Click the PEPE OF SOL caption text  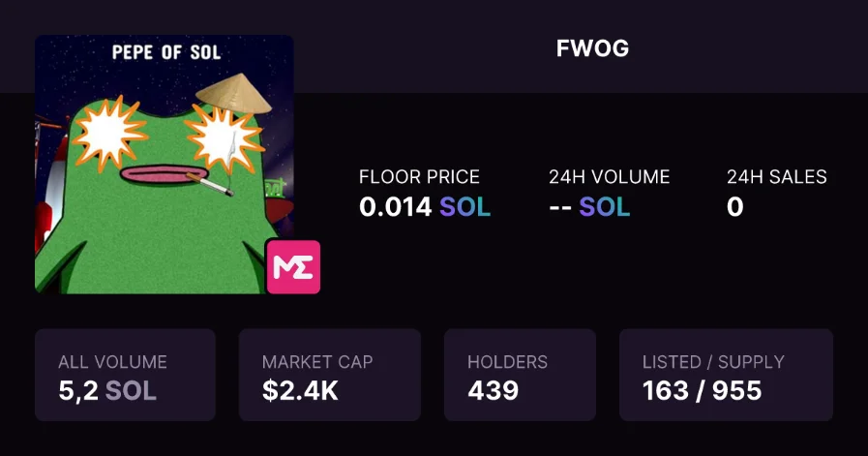pos(166,52)
